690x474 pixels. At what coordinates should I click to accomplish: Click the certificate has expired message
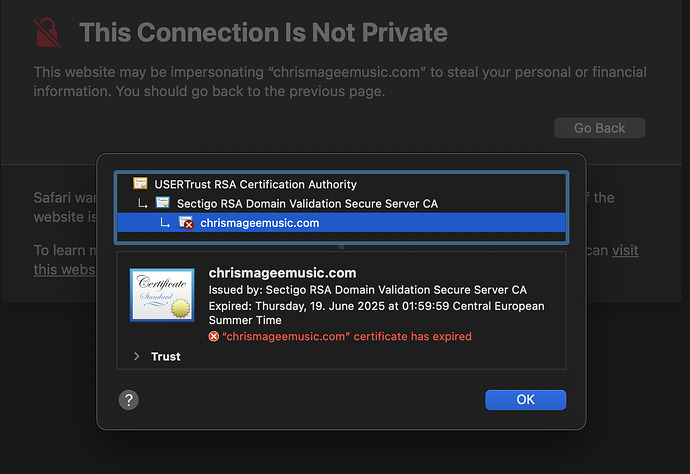click(x=347, y=337)
